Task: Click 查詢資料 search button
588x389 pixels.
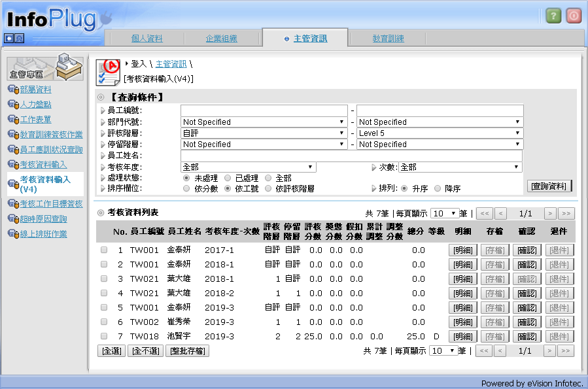Action: tap(549, 186)
